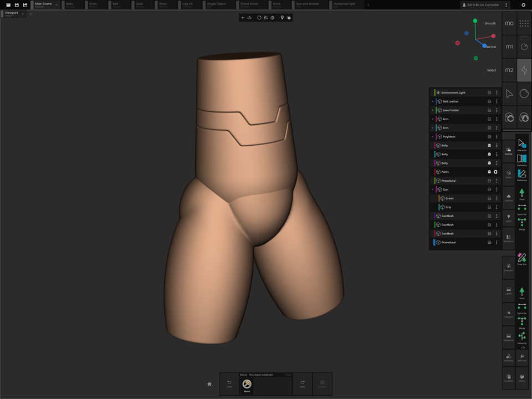Switch to the Horizontal Split tab

pyautogui.click(x=346, y=5)
